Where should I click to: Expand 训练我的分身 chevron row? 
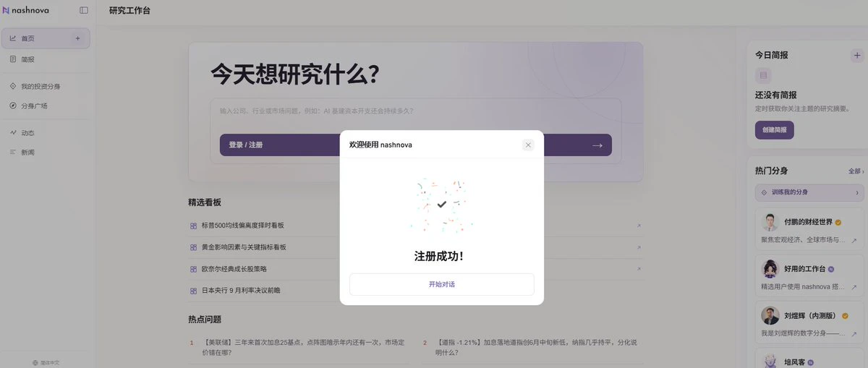[809, 192]
